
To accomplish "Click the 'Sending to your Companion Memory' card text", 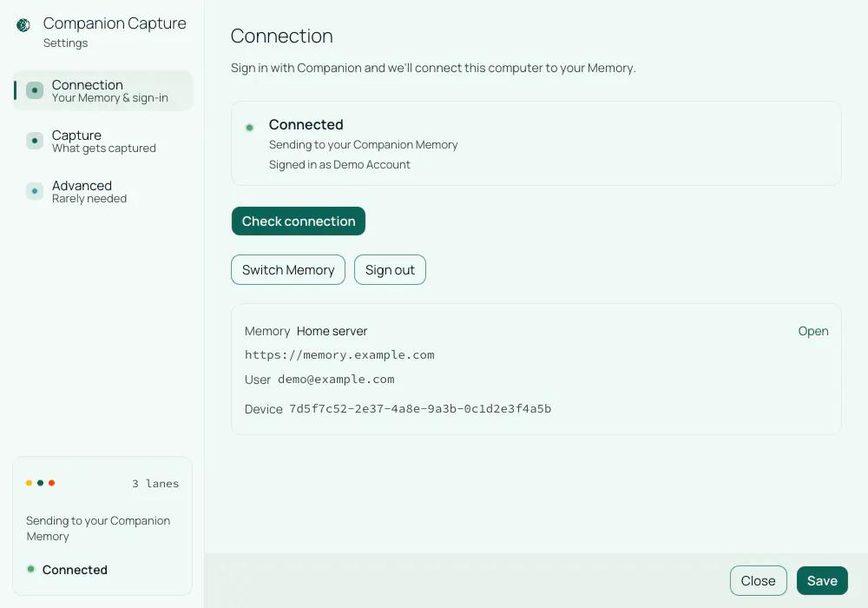I will 363,144.
